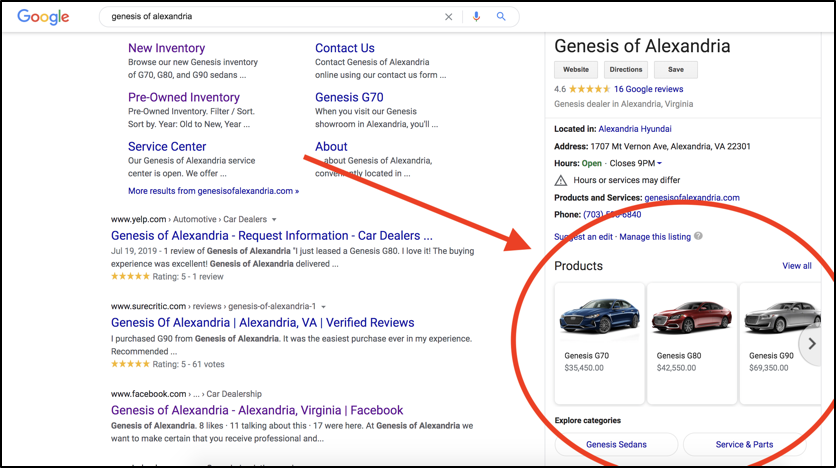Image resolution: width=836 pixels, height=468 pixels.
Task: Select the Genesis Sedans category chip
Action: 616,445
